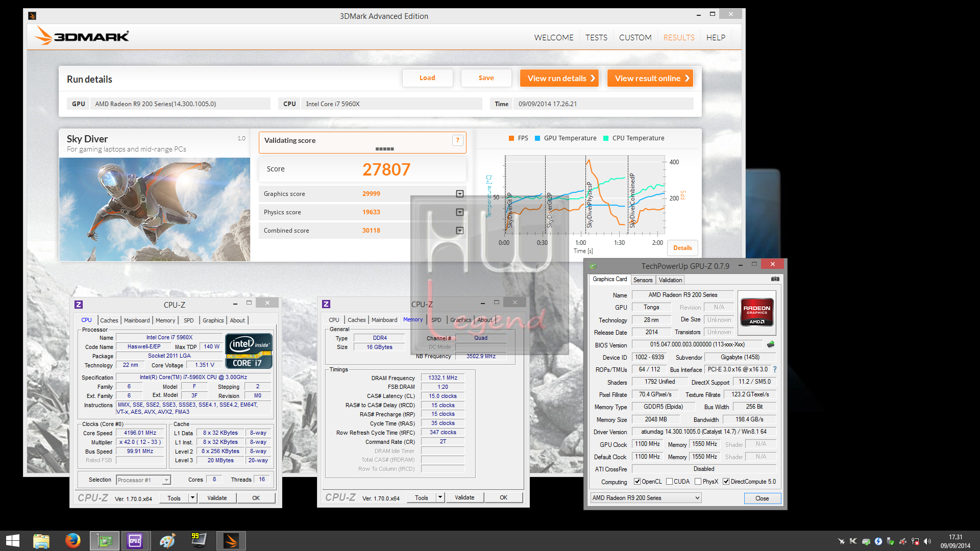980x551 pixels.
Task: Click the GPU-Z BIOS save chip icon
Action: (771, 344)
